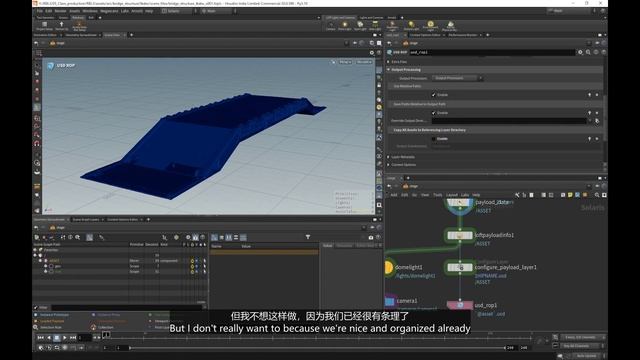Click the file chooser icon beside Override Output Directory

(597, 121)
